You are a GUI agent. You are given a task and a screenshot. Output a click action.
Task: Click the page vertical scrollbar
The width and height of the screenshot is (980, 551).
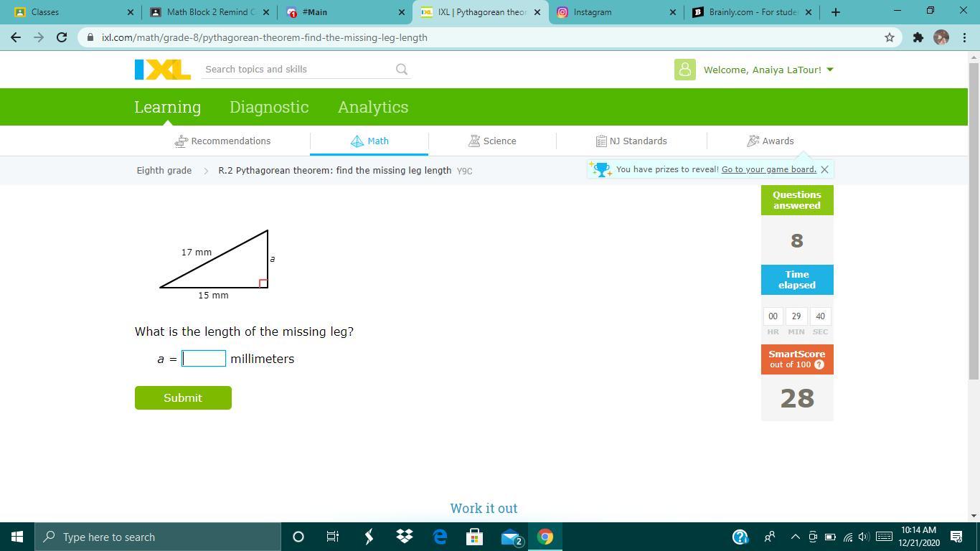pyautogui.click(x=974, y=215)
